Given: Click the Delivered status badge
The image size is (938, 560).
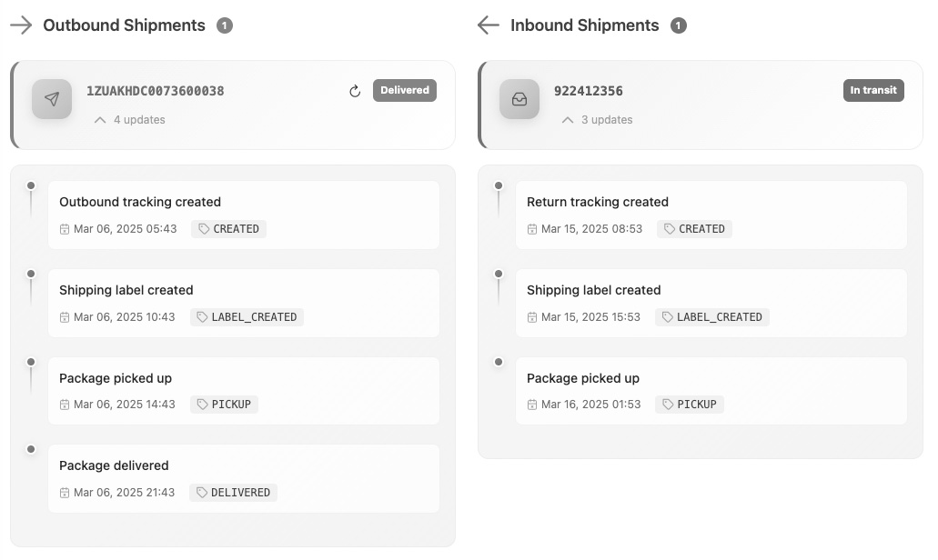Looking at the screenshot, I should click(x=405, y=90).
